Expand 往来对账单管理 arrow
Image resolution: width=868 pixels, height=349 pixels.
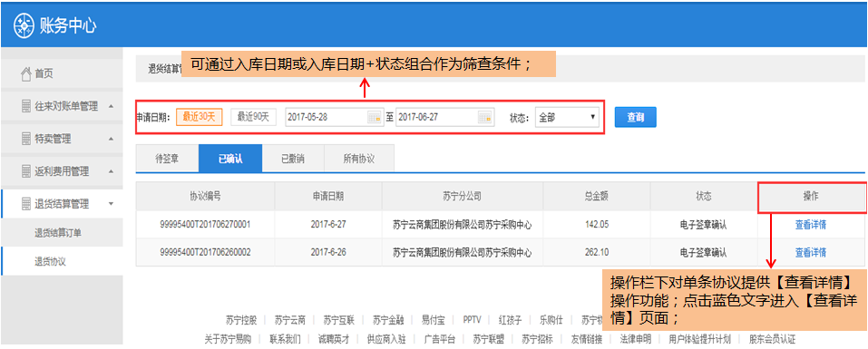point(112,106)
